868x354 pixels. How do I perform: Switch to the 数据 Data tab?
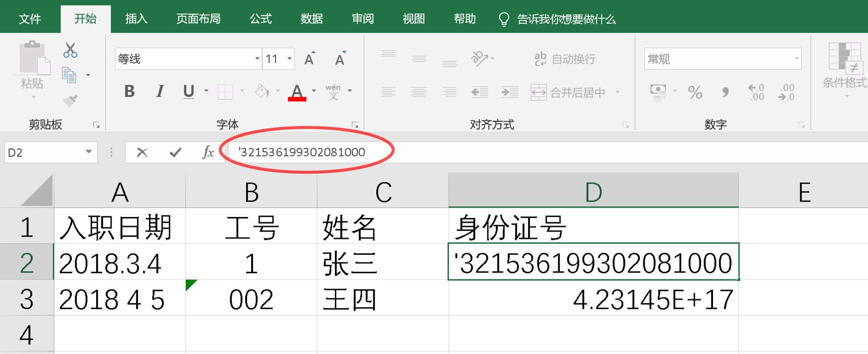coord(312,19)
